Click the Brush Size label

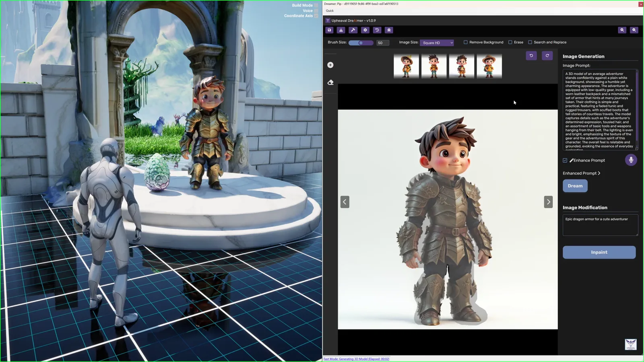tap(337, 42)
